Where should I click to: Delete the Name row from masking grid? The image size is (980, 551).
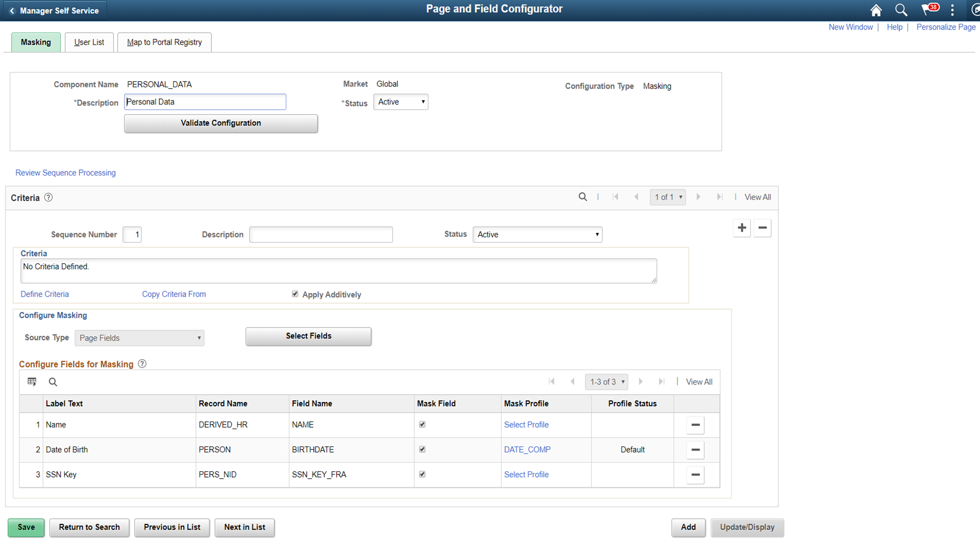(695, 425)
